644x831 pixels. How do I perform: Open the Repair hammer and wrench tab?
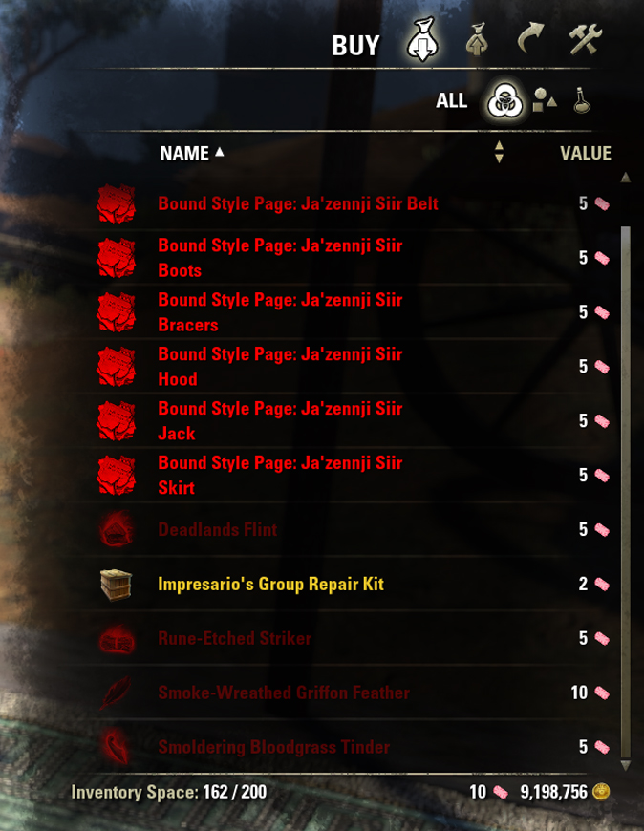tap(585, 39)
